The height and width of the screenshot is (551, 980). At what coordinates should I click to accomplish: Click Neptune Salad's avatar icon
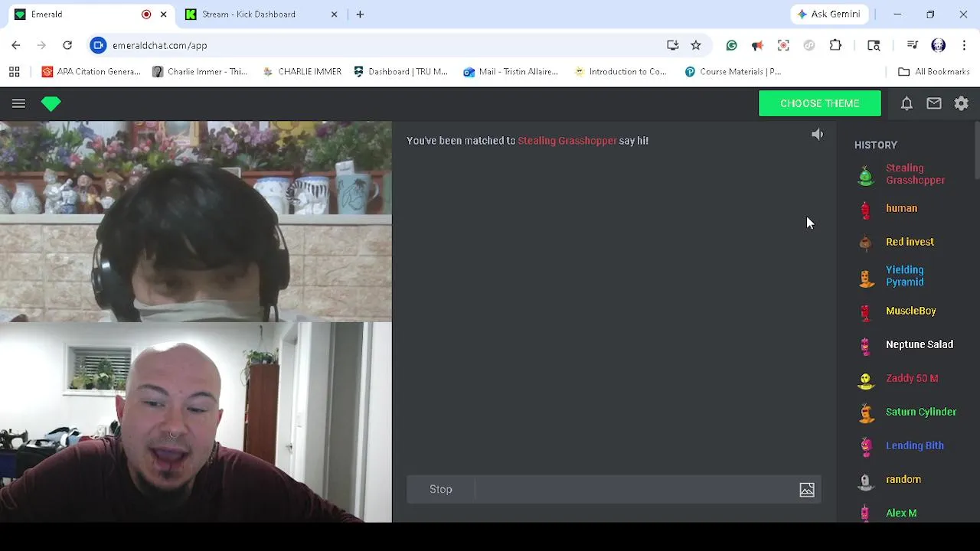[x=866, y=346]
